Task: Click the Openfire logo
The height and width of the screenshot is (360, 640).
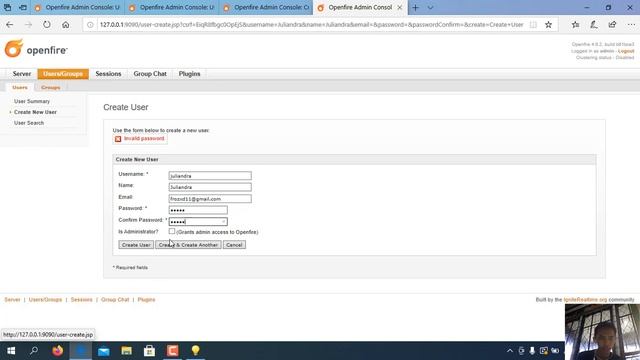Action: coord(36,49)
